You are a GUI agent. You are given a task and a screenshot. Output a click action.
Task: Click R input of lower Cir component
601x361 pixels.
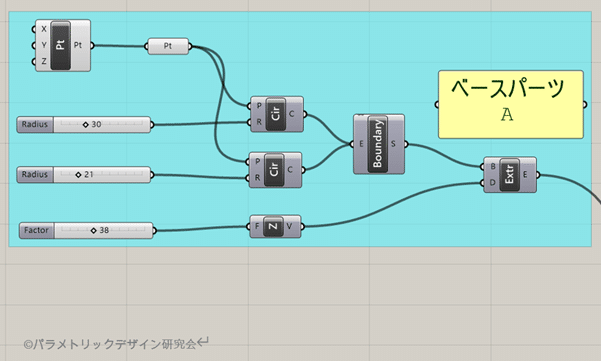pos(257,177)
